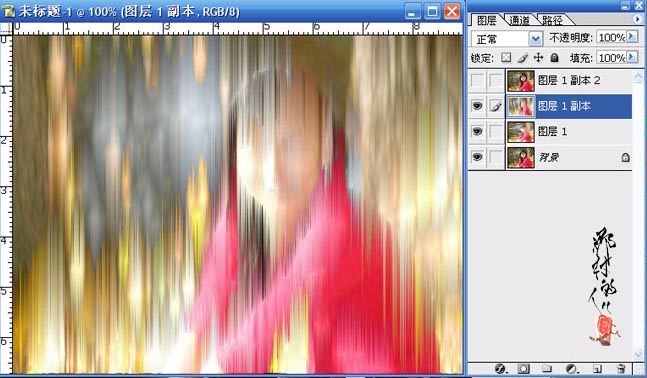Switch to the 通道 tab
647x378 pixels.
519,20
